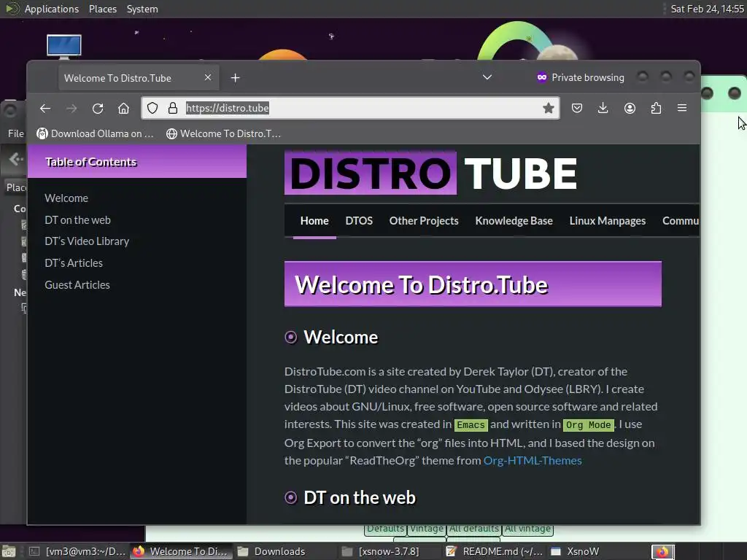Open the Downloads toolbar icon in Firefox

pos(603,108)
